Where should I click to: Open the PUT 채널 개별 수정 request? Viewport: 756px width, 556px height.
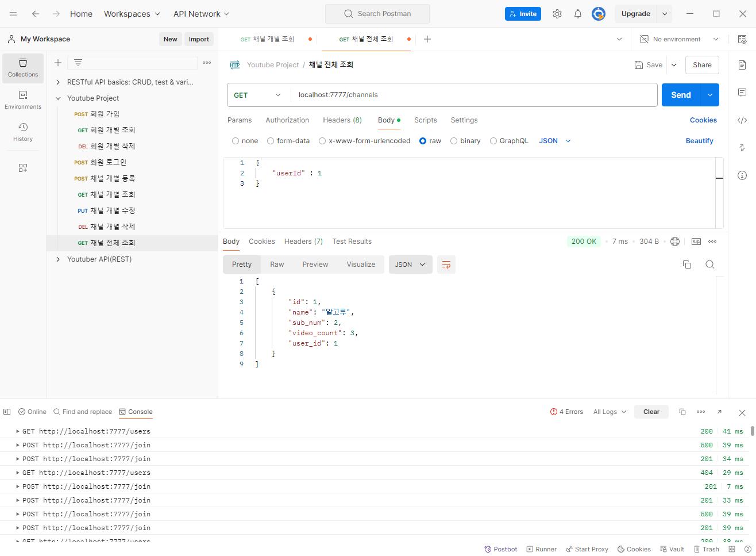tap(132, 211)
